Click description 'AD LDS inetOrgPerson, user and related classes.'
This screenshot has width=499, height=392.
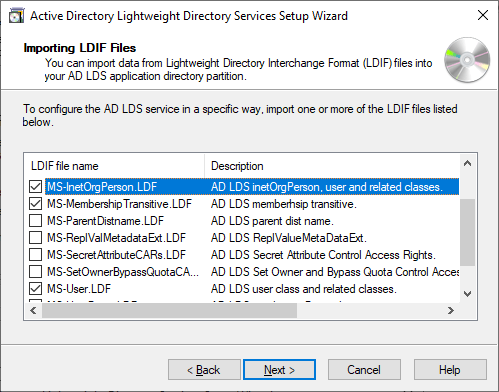327,187
